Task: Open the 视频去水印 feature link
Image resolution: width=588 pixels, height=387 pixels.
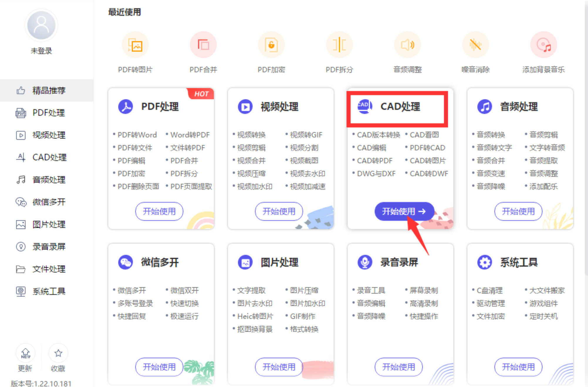Action: pyautogui.click(x=307, y=174)
